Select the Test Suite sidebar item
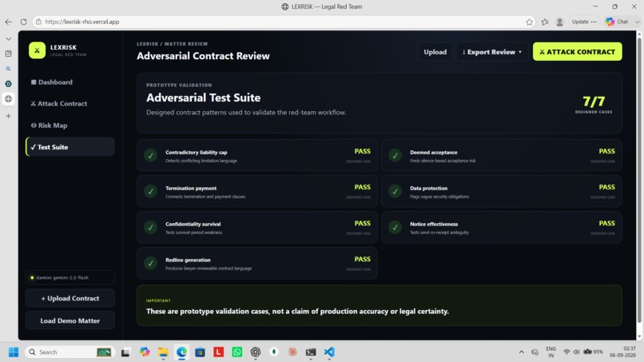644x362 pixels. (x=70, y=147)
